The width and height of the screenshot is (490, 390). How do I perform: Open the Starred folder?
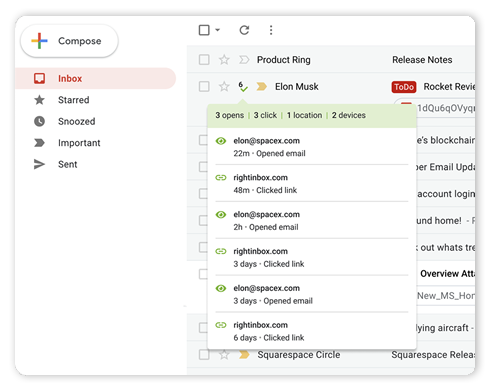73,100
